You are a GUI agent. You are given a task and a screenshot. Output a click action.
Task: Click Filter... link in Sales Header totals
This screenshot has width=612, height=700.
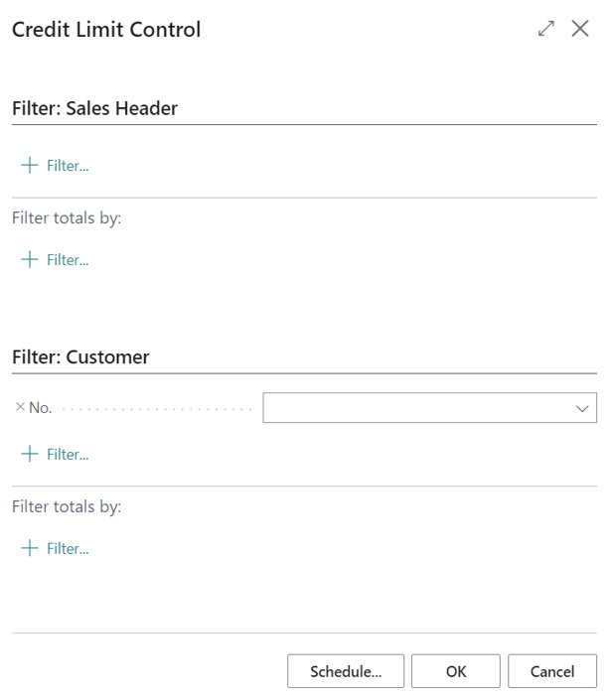coord(68,260)
